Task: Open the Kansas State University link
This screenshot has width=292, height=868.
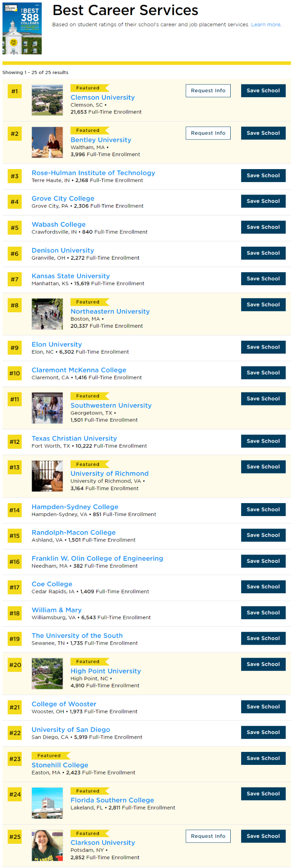Action: click(x=71, y=276)
